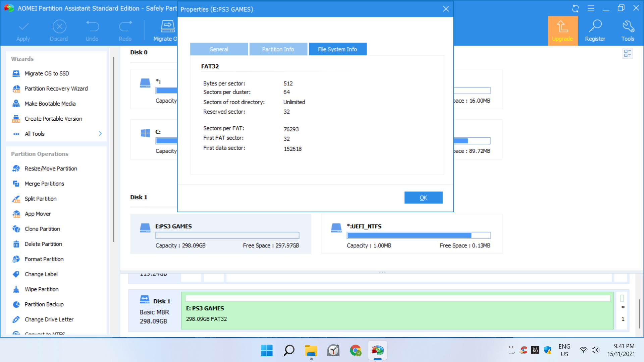
Task: Click the First data sector value 152618
Action: click(x=293, y=149)
